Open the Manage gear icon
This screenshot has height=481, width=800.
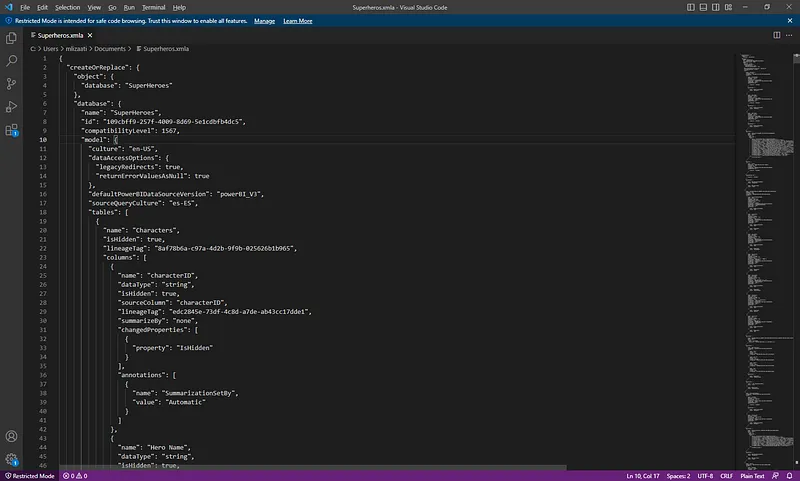coord(11,459)
